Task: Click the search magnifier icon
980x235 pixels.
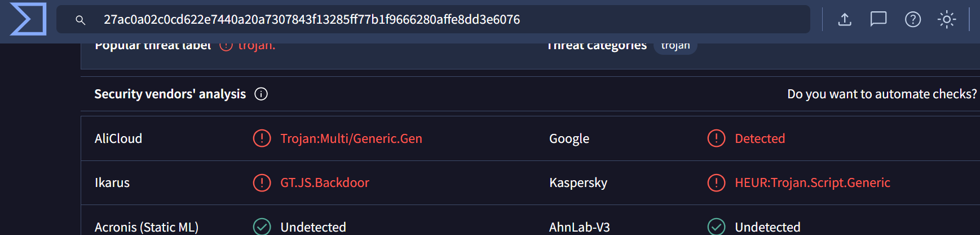Action: click(81, 20)
